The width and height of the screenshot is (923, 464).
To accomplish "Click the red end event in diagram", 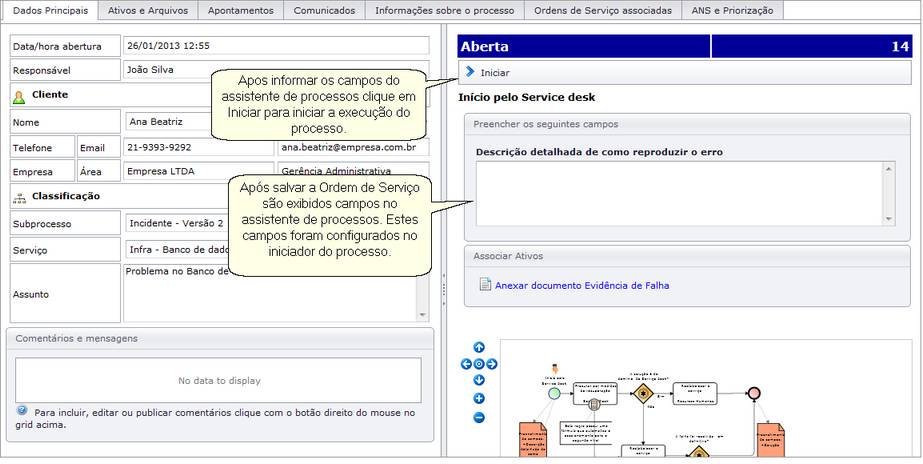I will pyautogui.click(x=754, y=393).
